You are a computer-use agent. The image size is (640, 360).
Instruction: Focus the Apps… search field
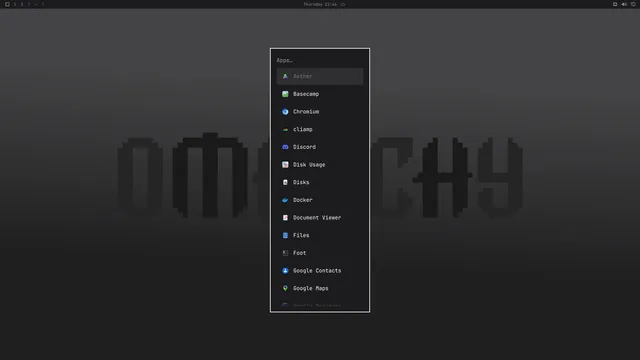pyautogui.click(x=320, y=60)
